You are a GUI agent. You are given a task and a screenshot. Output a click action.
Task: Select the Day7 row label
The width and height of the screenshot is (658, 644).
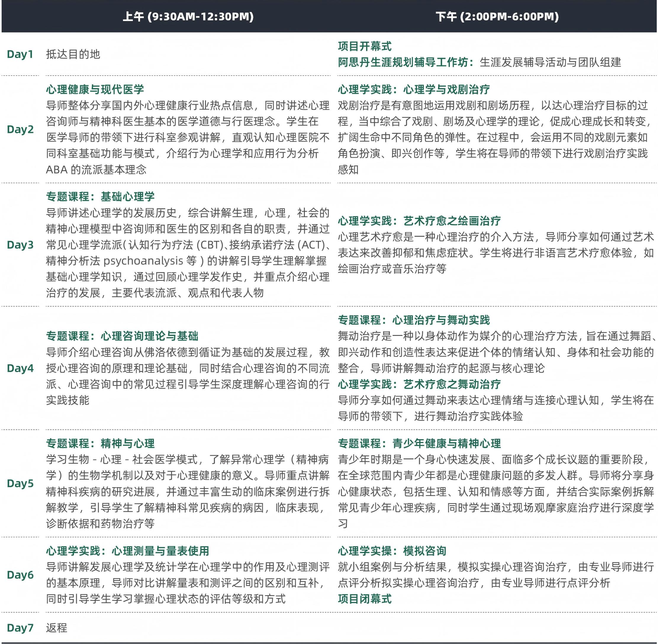20,628
